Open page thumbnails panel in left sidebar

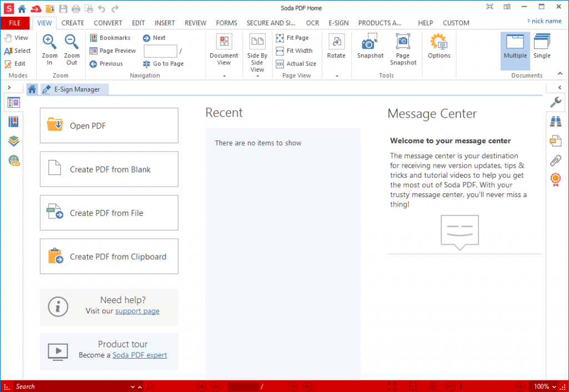(x=13, y=103)
